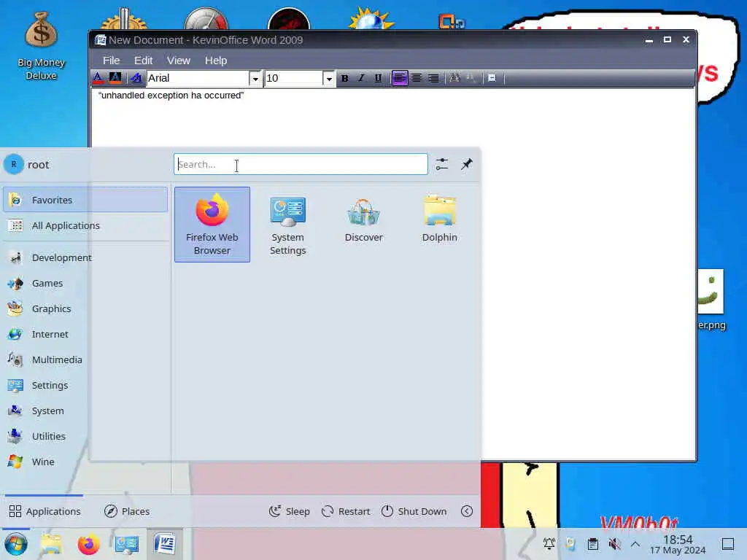Open the System category
This screenshot has width=747, height=560.
tap(85, 411)
